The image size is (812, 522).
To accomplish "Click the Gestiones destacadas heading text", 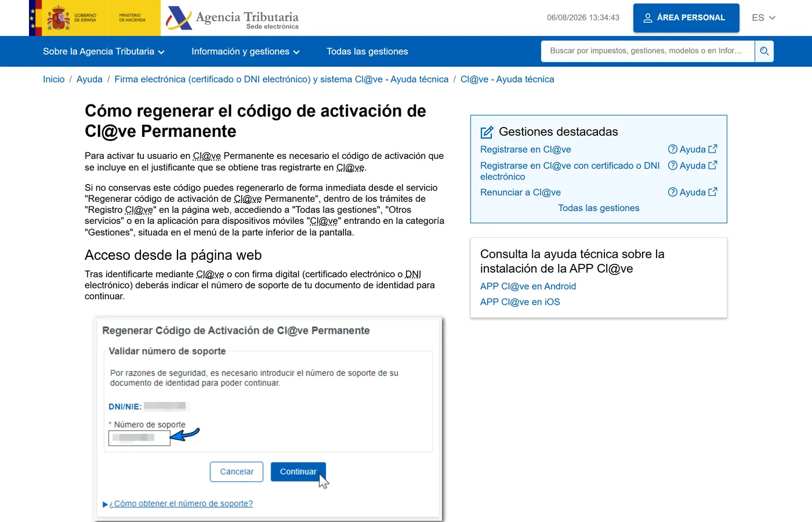I will tap(559, 132).
